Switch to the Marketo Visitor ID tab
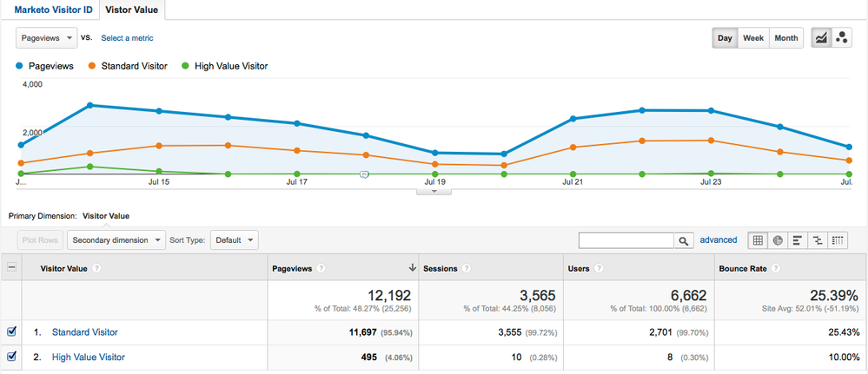Screen dimensions: 868x374 [49, 10]
